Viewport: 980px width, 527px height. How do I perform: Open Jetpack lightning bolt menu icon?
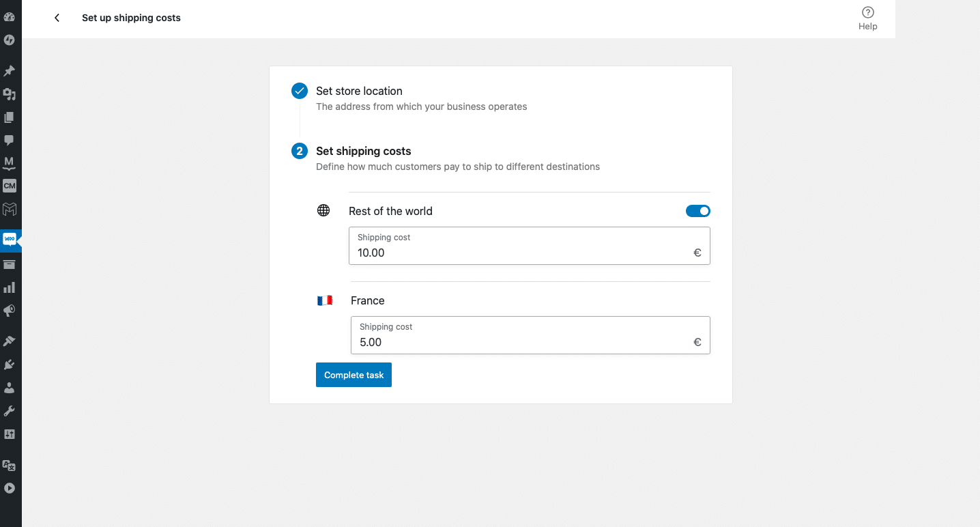[10, 40]
